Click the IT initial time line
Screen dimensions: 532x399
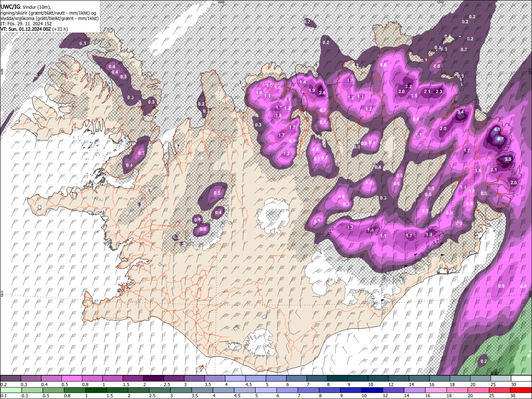click(26, 24)
